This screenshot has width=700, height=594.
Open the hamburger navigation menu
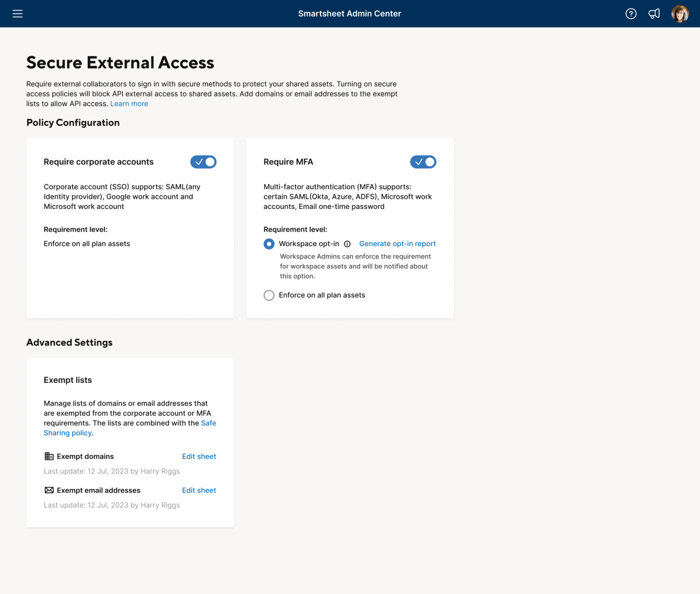coord(17,13)
